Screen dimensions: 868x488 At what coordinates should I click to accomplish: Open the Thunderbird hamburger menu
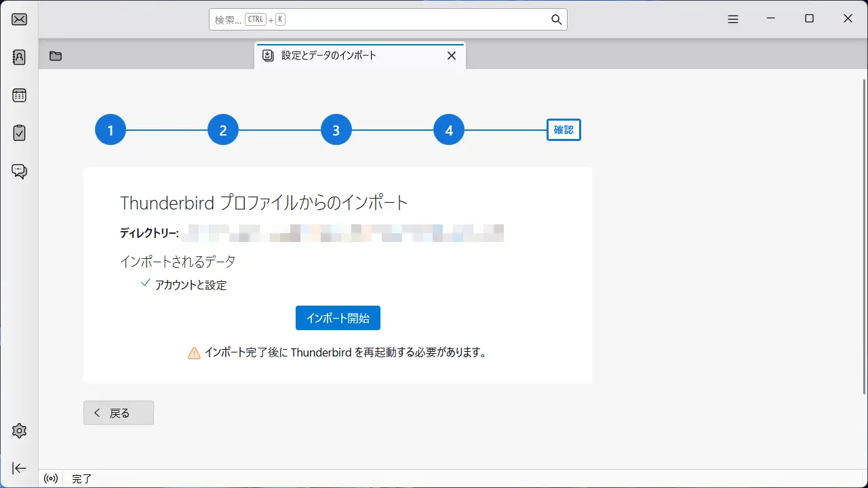[732, 20]
